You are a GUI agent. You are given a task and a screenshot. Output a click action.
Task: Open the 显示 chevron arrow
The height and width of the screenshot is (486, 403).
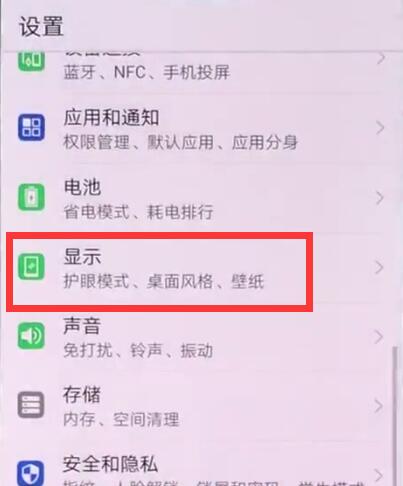[x=380, y=267]
